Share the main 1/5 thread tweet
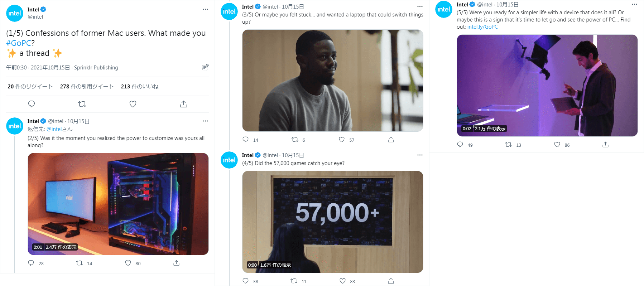The width and height of the screenshot is (644, 286). [x=183, y=104]
